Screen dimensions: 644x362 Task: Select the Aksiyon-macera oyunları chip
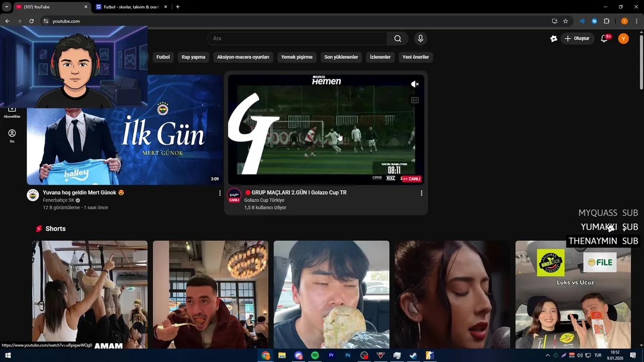[243, 57]
